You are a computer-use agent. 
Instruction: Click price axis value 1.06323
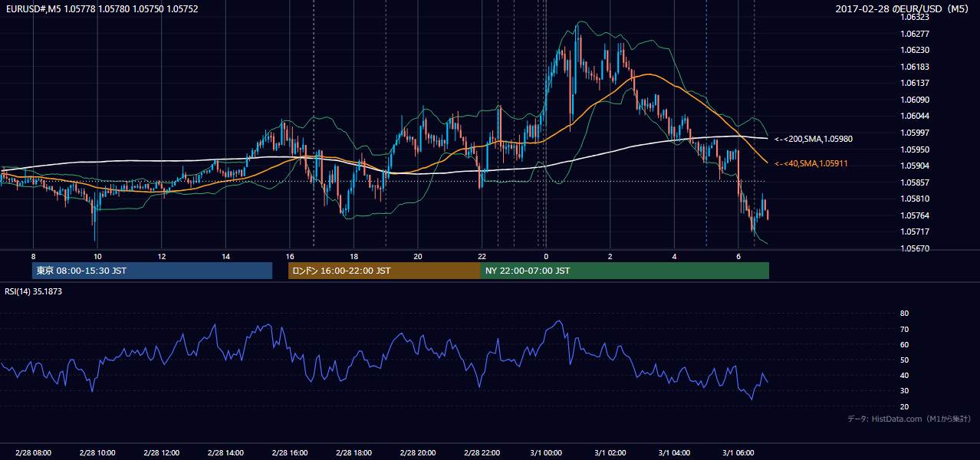tap(915, 17)
